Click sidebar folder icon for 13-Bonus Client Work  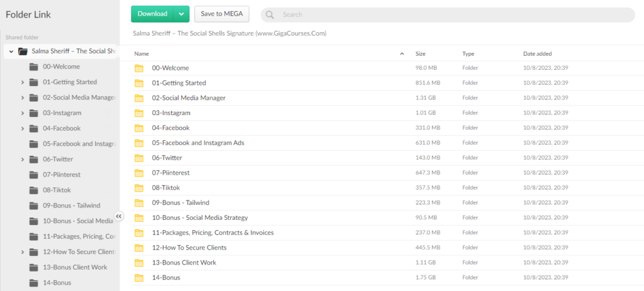34,268
